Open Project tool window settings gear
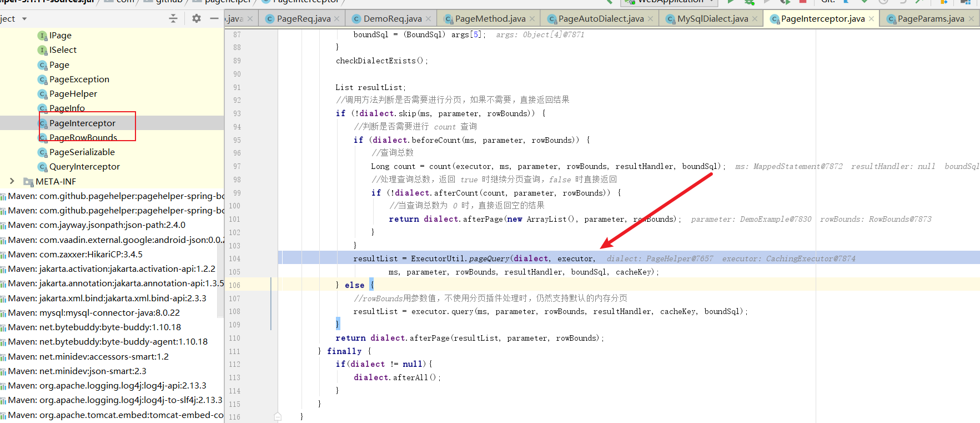 coord(196,18)
